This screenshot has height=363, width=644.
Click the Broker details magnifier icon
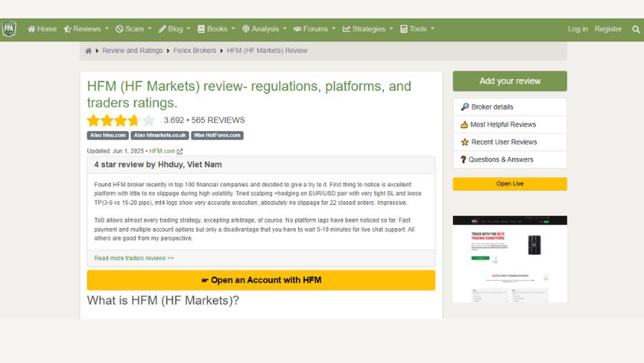[465, 107]
